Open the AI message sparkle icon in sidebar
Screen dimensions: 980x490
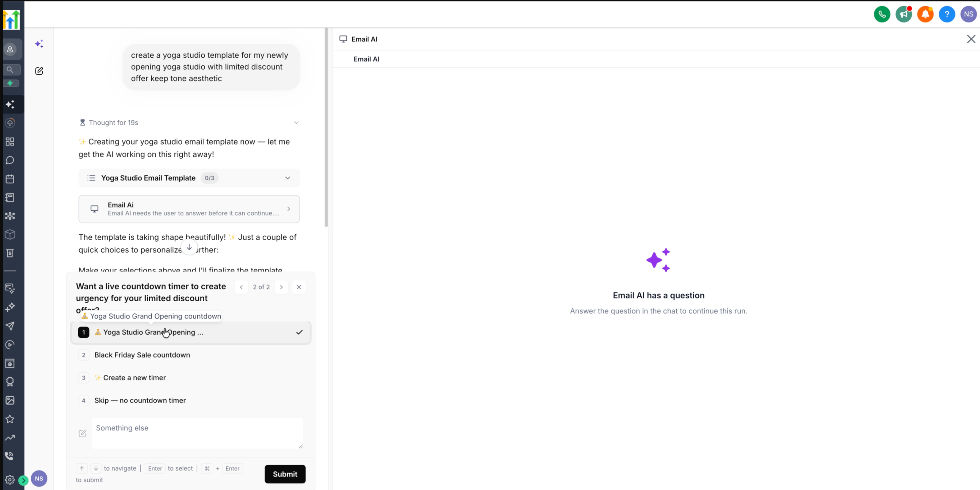(10, 288)
